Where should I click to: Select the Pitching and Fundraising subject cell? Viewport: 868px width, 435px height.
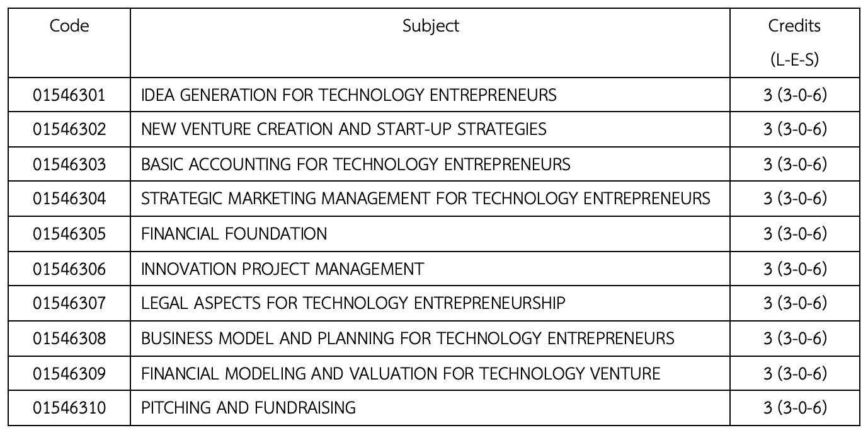pos(248,408)
